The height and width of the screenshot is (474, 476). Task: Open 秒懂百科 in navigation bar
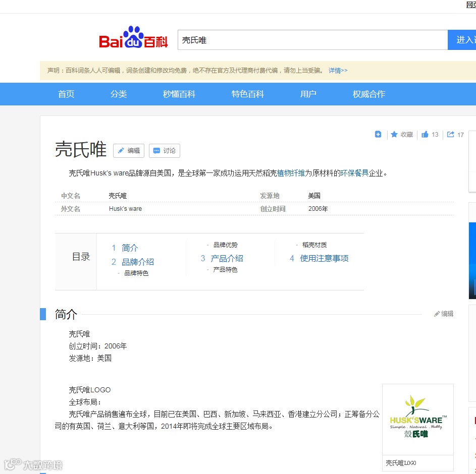pos(179,94)
